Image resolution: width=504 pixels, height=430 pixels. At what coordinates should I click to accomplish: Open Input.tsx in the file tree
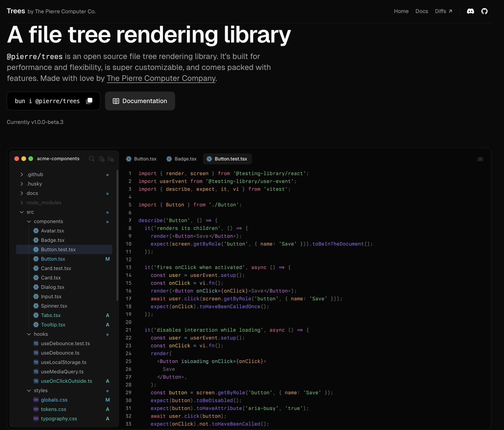(64, 297)
